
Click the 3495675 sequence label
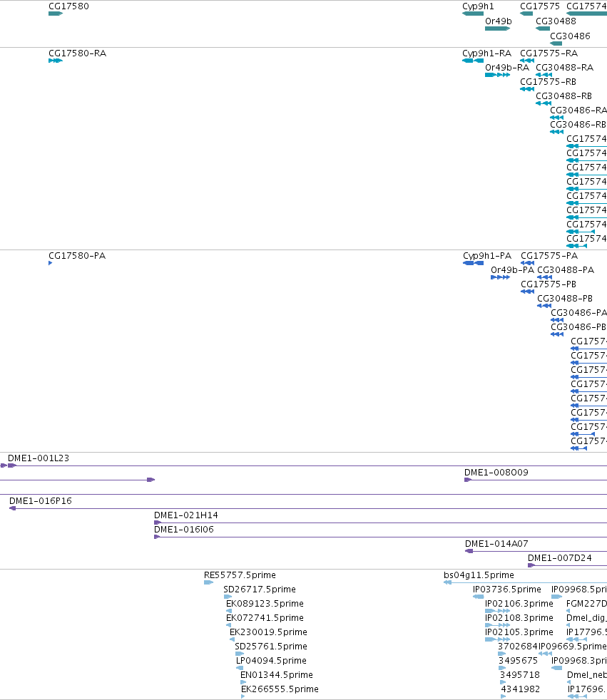[518, 661]
